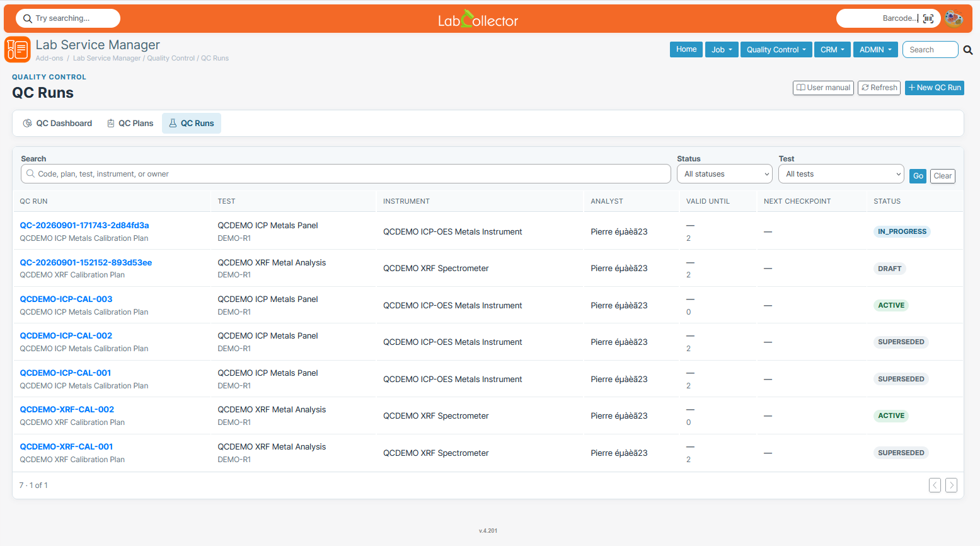Click the Lab Service Manager app icon
Screen dimensions: 980x546
[18, 49]
